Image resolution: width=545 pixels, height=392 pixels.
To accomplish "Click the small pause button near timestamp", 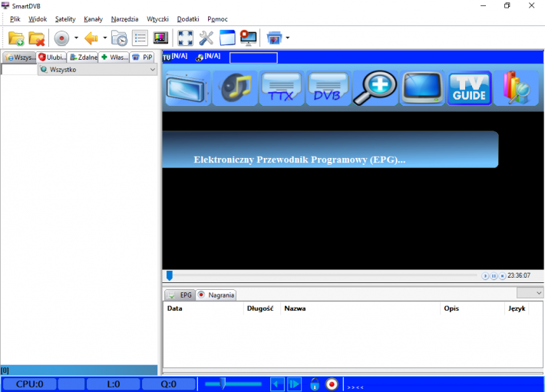I will click(494, 276).
